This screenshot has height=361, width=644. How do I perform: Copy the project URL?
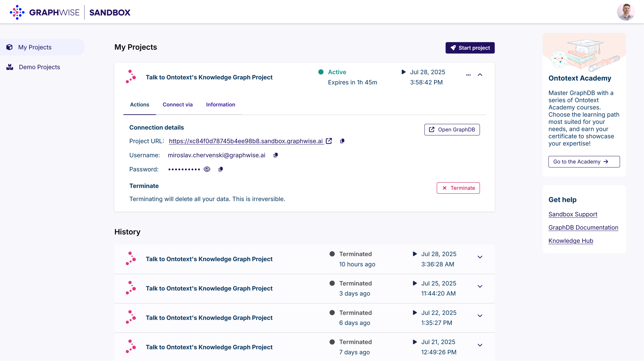pyautogui.click(x=342, y=141)
